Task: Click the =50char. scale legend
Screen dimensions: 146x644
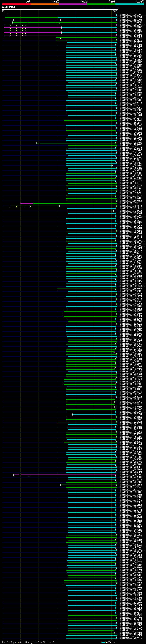Action: pyautogui.click(x=109, y=642)
